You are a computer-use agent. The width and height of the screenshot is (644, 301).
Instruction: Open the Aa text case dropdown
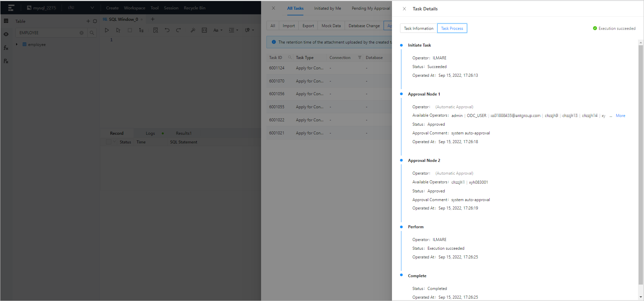click(217, 30)
